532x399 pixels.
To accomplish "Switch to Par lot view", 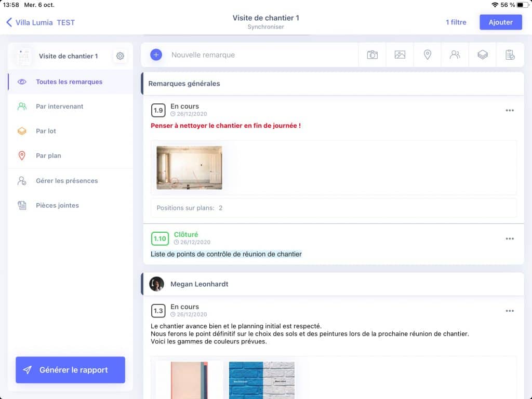I will click(x=46, y=131).
